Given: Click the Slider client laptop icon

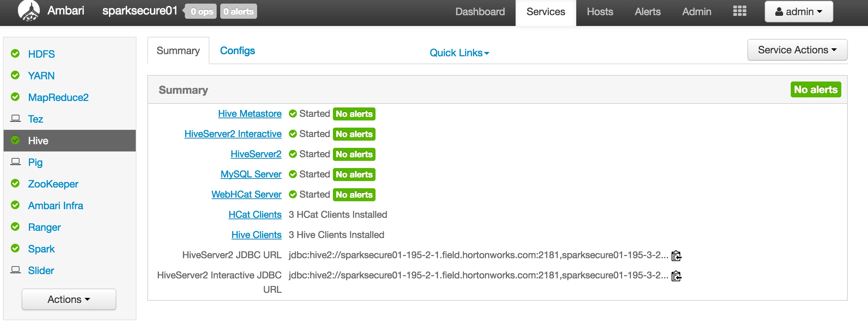Looking at the screenshot, I should coord(15,270).
